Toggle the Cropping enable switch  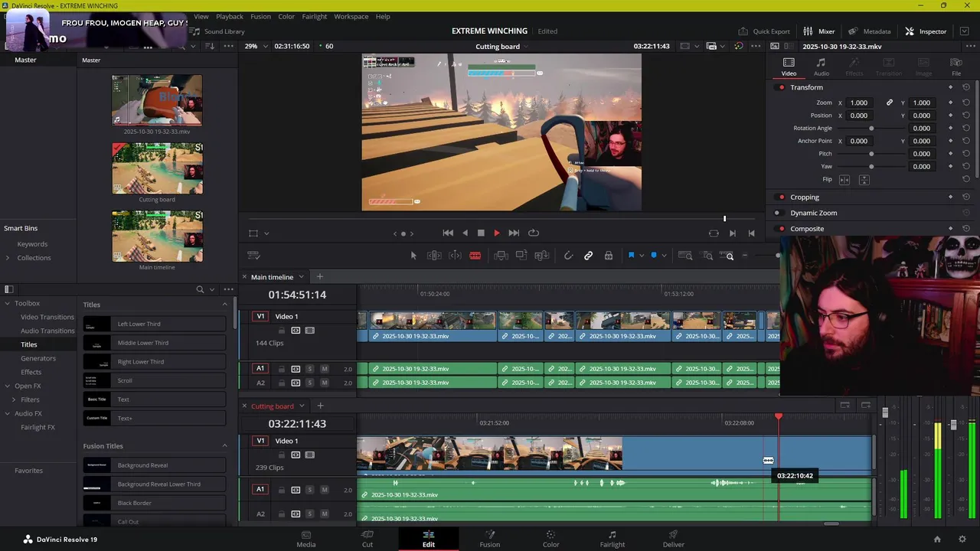pyautogui.click(x=781, y=197)
